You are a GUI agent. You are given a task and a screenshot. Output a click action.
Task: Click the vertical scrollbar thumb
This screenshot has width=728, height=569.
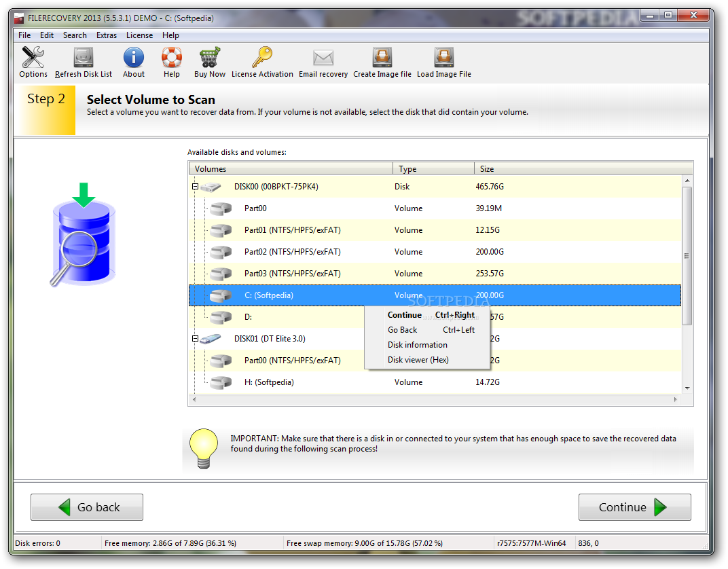(x=687, y=256)
